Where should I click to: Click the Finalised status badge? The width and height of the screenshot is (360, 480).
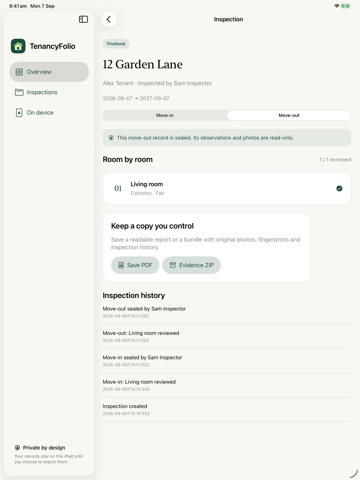[116, 44]
